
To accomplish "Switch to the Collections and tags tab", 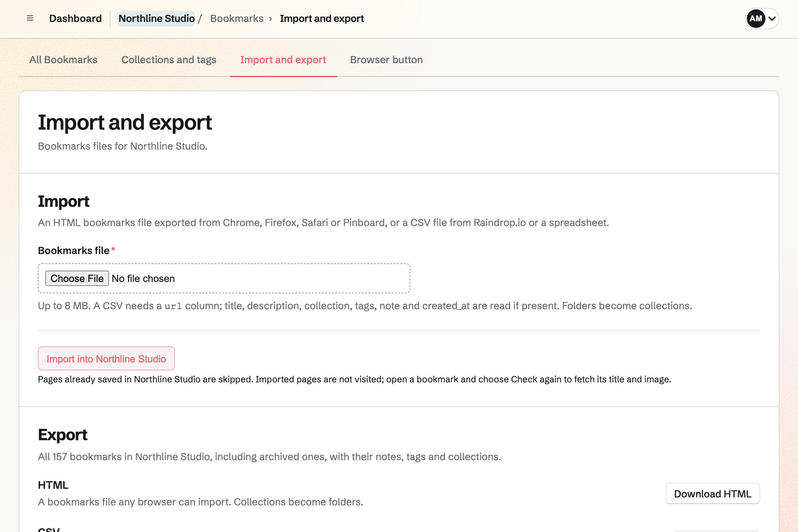I will coord(169,60).
